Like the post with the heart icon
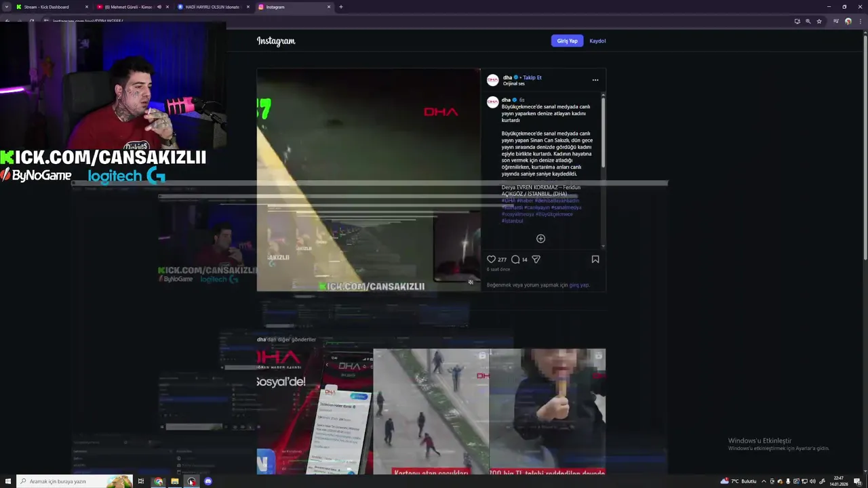 pyautogui.click(x=491, y=259)
